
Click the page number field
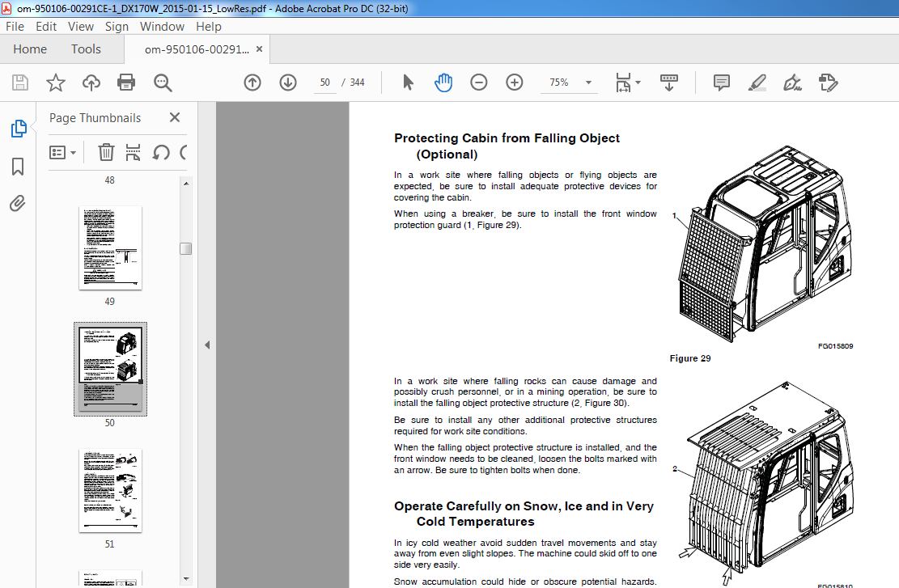click(325, 82)
